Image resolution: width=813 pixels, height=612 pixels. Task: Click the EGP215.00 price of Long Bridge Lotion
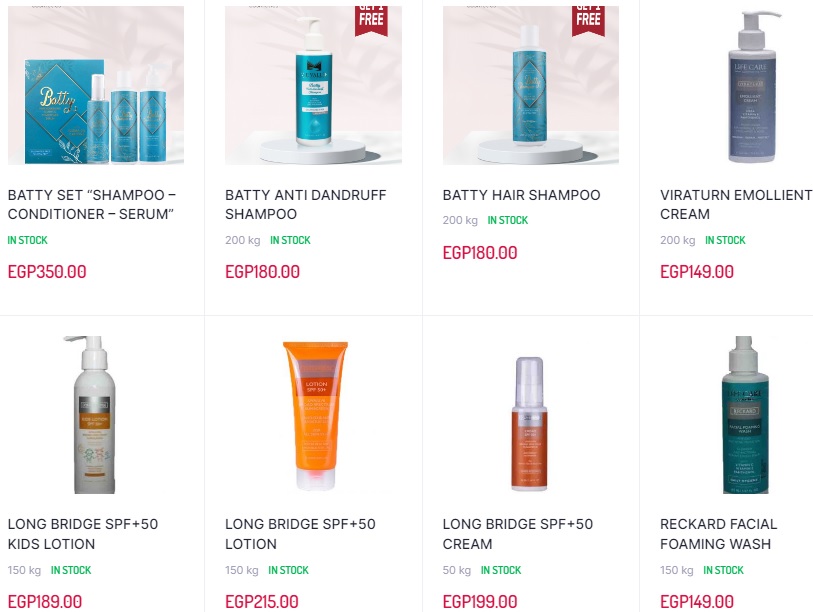262,602
